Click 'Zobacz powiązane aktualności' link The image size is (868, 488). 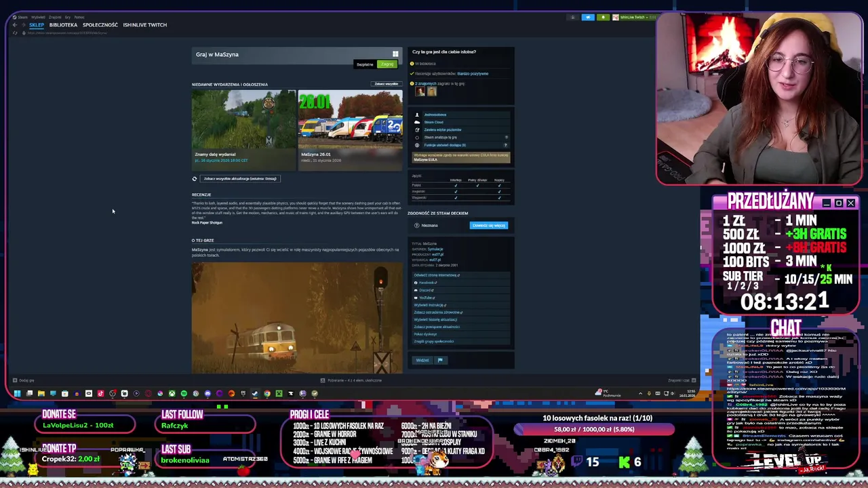point(437,327)
